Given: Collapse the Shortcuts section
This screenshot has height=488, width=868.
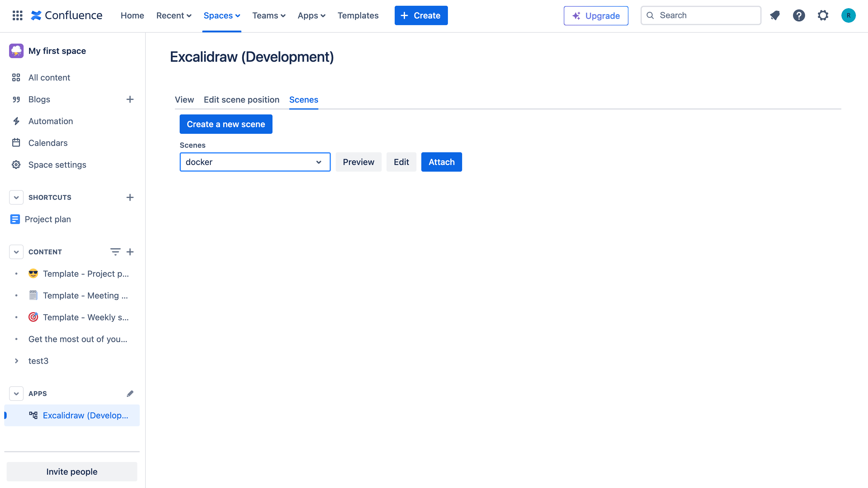Looking at the screenshot, I should coord(16,197).
